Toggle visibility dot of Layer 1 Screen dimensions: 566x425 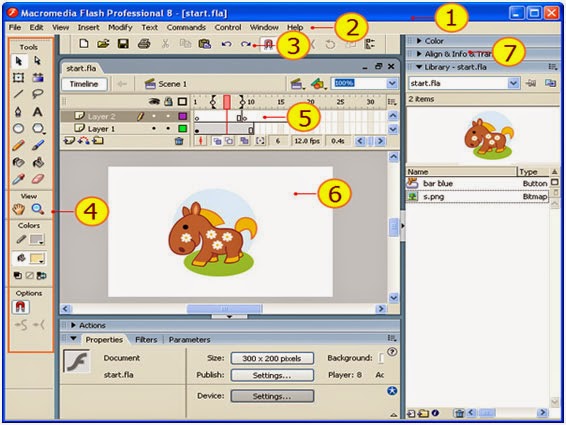(x=154, y=129)
